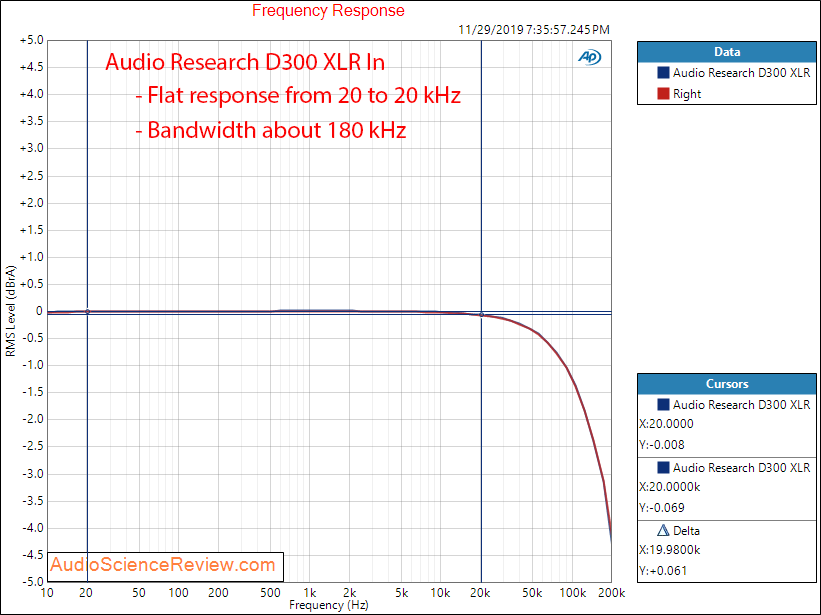
Task: Click the cursor value Y:-0.008
Action: tap(662, 445)
